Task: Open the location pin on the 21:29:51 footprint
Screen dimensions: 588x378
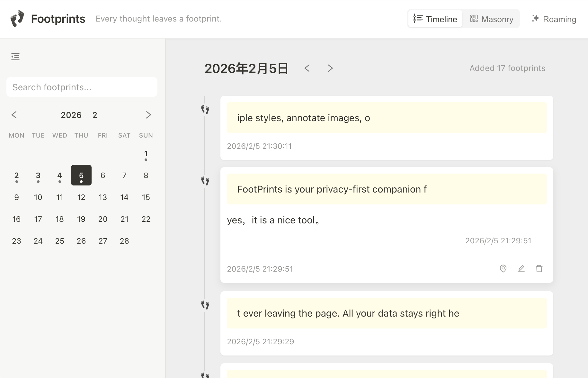Action: tap(503, 268)
